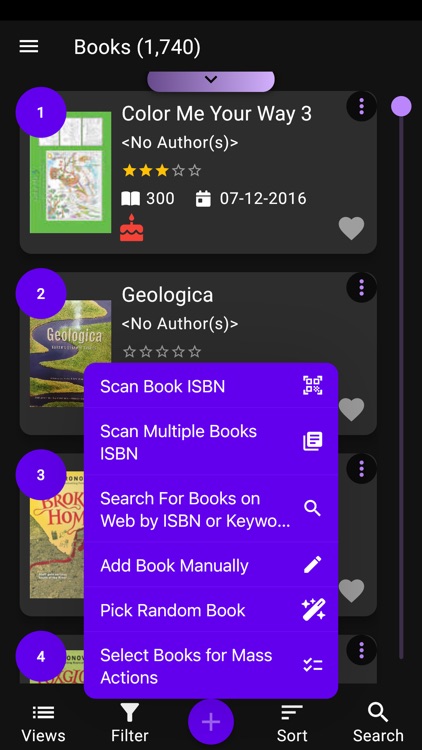Favorite Color Me Your Way 3 with heart
This screenshot has height=750, width=422.
[352, 228]
